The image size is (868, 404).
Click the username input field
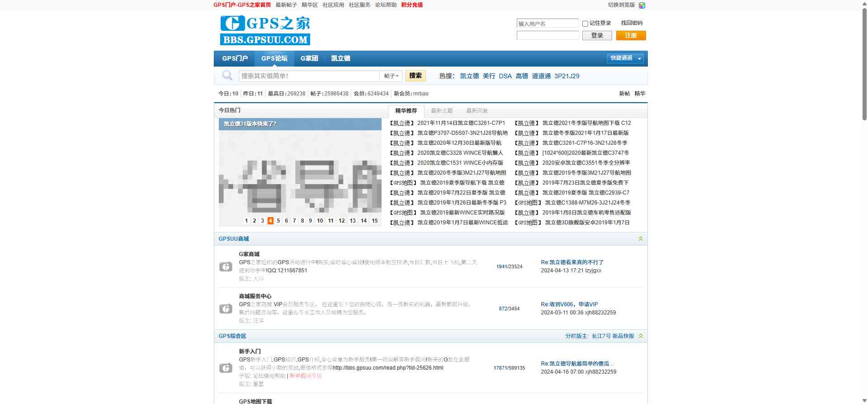click(547, 24)
